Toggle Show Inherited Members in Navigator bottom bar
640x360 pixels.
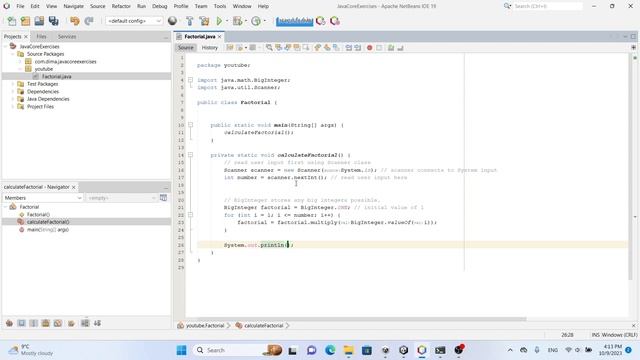point(9,323)
